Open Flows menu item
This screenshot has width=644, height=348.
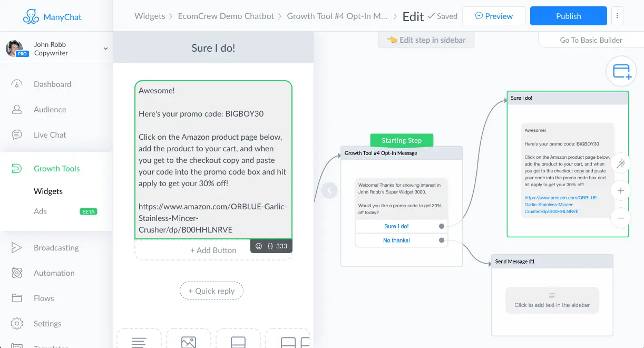[x=44, y=298]
